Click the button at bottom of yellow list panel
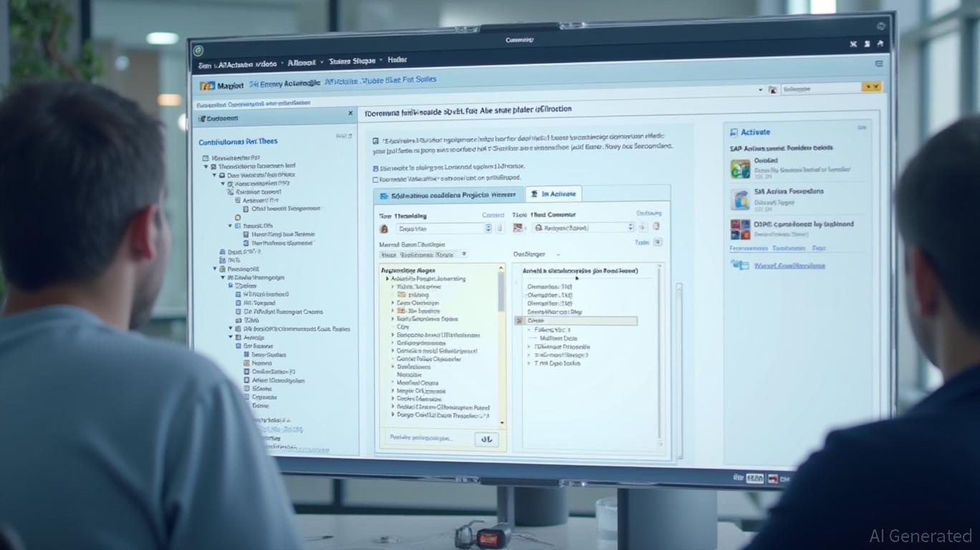 click(486, 439)
